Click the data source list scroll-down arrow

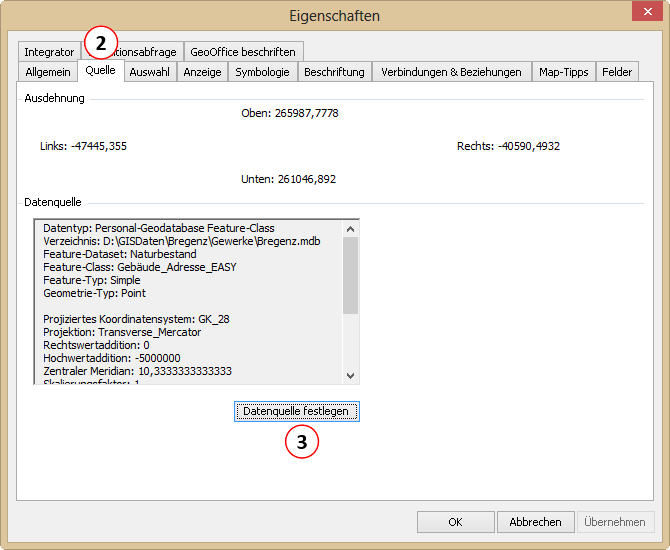click(350, 375)
